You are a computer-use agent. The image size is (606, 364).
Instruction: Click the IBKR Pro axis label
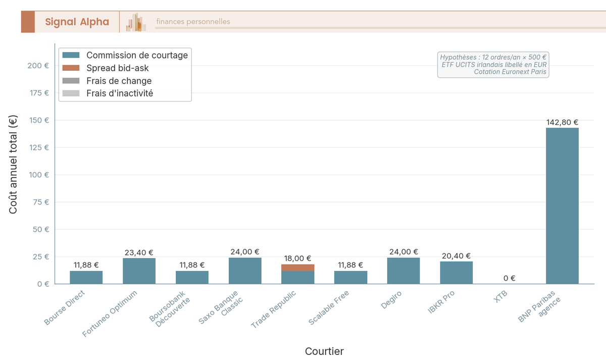[441, 302]
